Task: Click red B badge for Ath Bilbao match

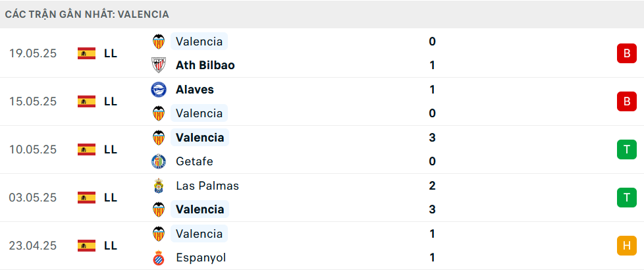Action: [627, 53]
